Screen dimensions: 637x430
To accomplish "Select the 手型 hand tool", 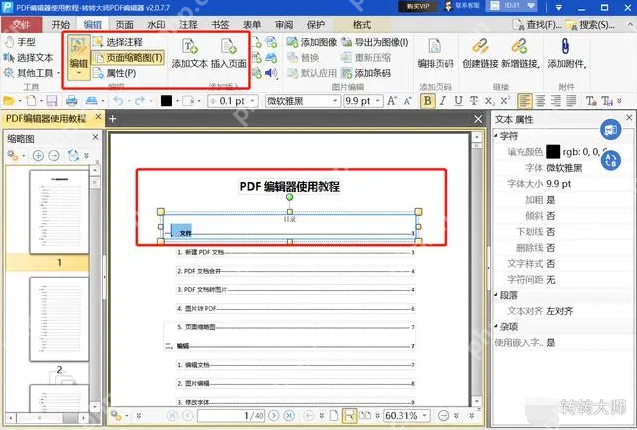I will coord(20,42).
